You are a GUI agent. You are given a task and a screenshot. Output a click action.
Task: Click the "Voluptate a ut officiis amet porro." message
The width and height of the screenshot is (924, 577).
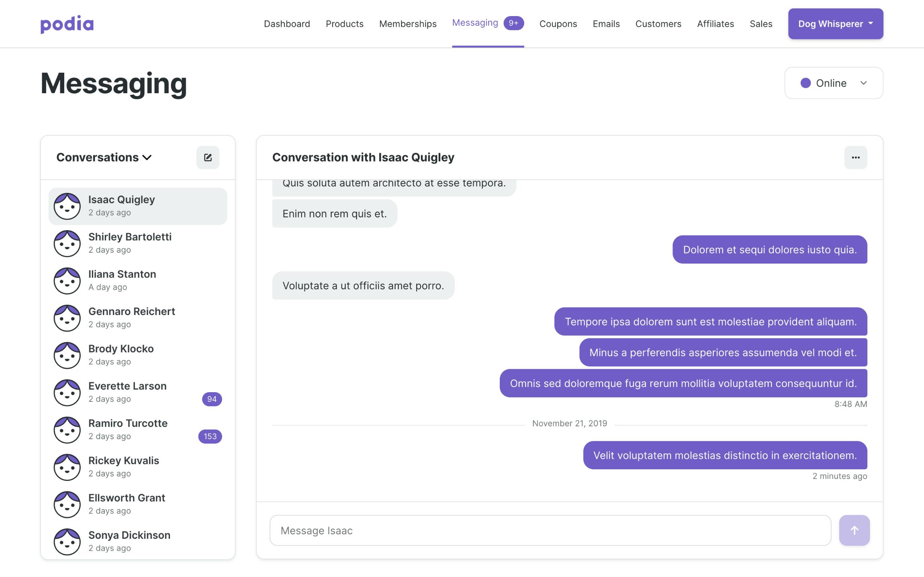363,286
